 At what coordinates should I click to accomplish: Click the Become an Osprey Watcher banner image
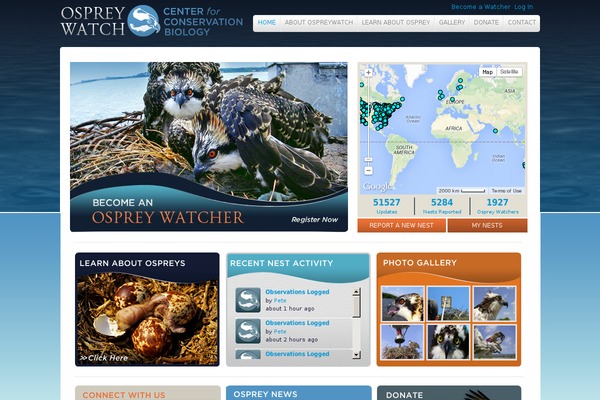point(209,147)
